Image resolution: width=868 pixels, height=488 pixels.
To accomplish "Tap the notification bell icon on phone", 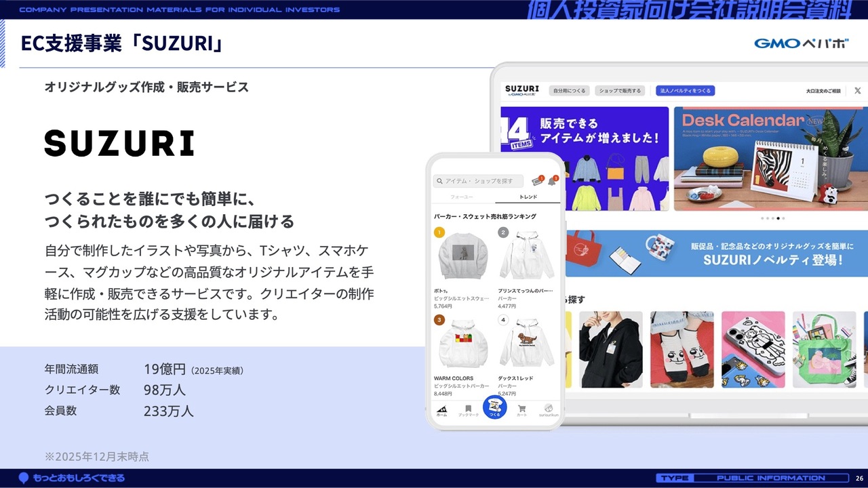I will pyautogui.click(x=552, y=181).
